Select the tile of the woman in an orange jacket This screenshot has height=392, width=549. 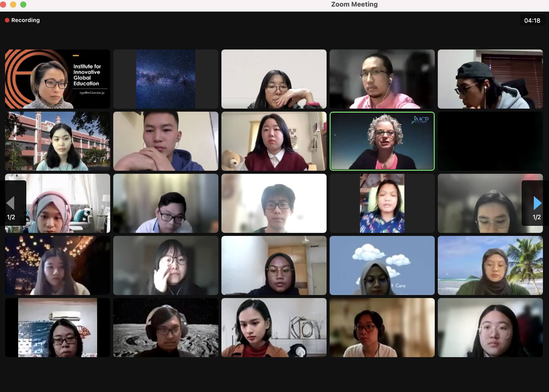274,328
